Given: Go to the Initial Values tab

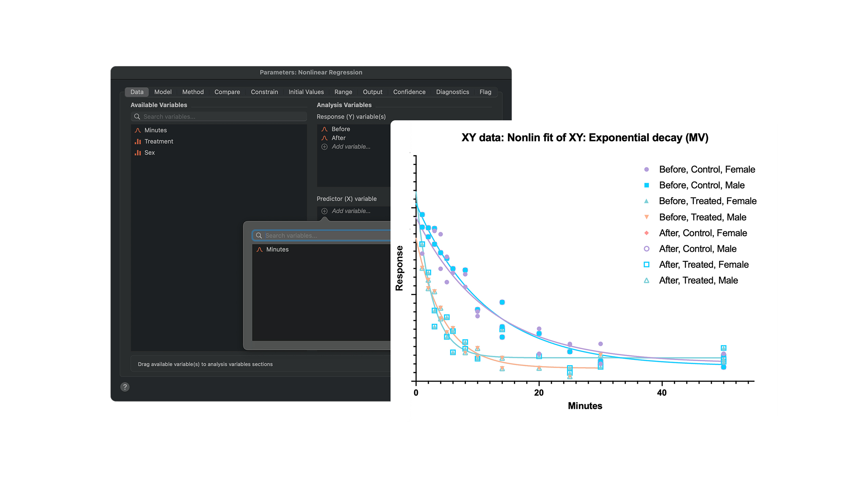Looking at the screenshot, I should (x=306, y=92).
